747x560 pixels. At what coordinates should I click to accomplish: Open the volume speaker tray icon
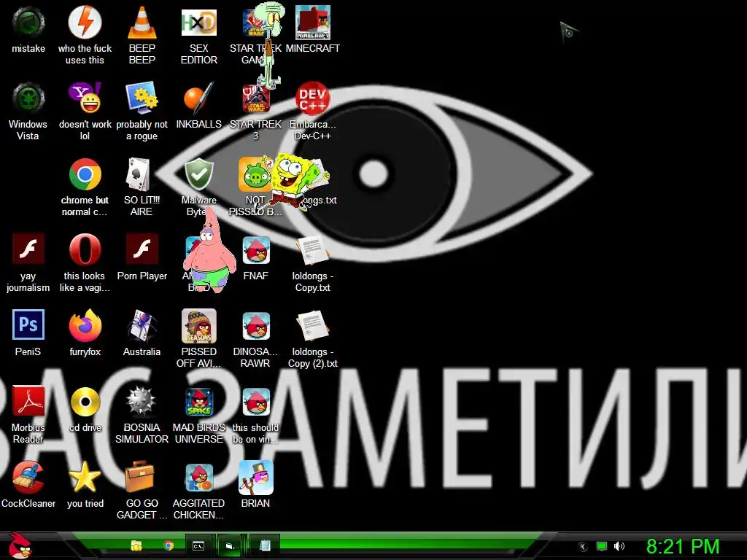click(x=619, y=546)
